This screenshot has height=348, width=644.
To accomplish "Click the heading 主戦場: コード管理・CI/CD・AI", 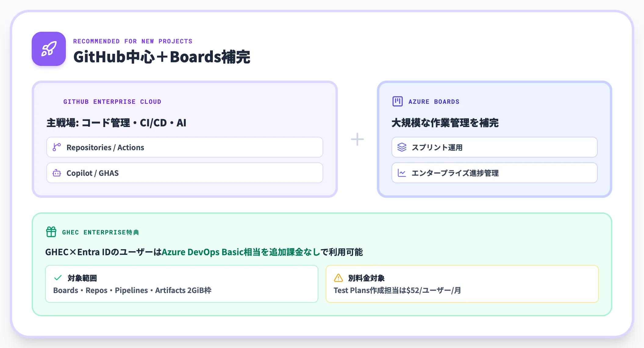I will (x=116, y=123).
